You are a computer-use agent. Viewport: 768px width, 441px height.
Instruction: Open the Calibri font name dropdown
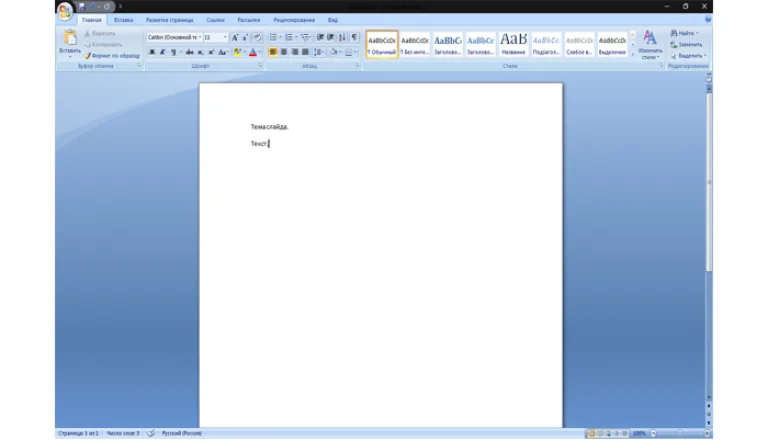tap(200, 38)
